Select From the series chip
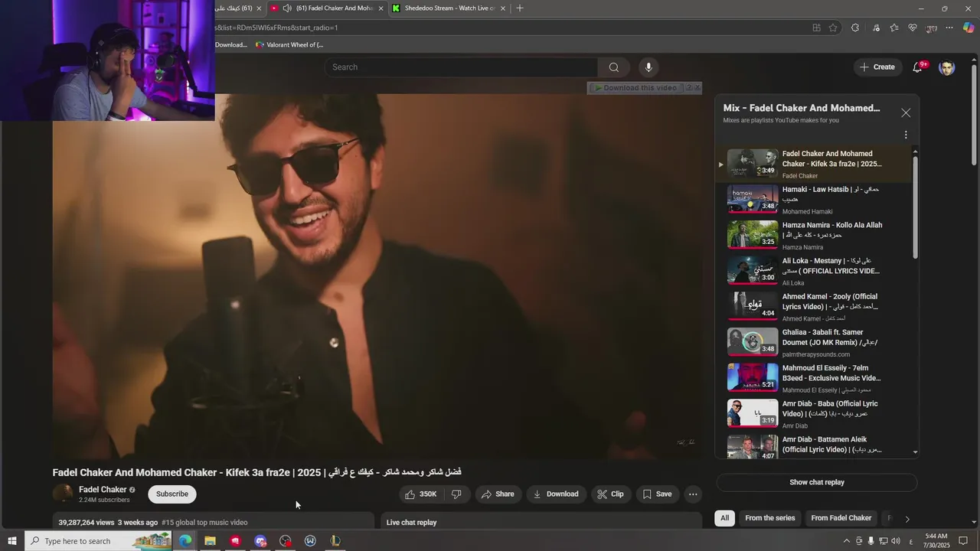The width and height of the screenshot is (980, 551). (x=770, y=518)
